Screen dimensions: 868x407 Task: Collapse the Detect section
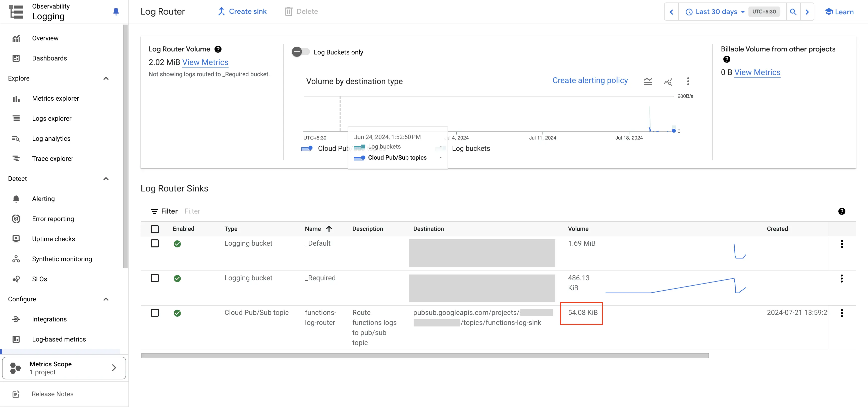[106, 178]
